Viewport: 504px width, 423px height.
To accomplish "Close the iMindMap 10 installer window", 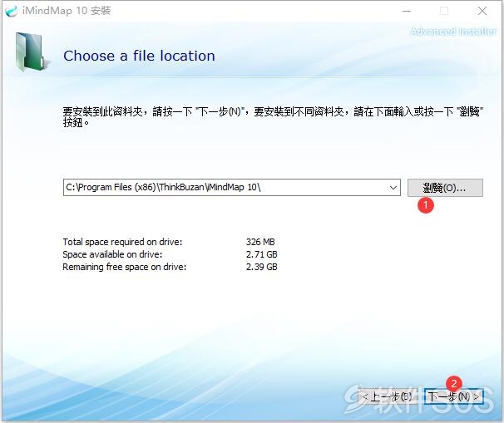I will coord(482,11).
